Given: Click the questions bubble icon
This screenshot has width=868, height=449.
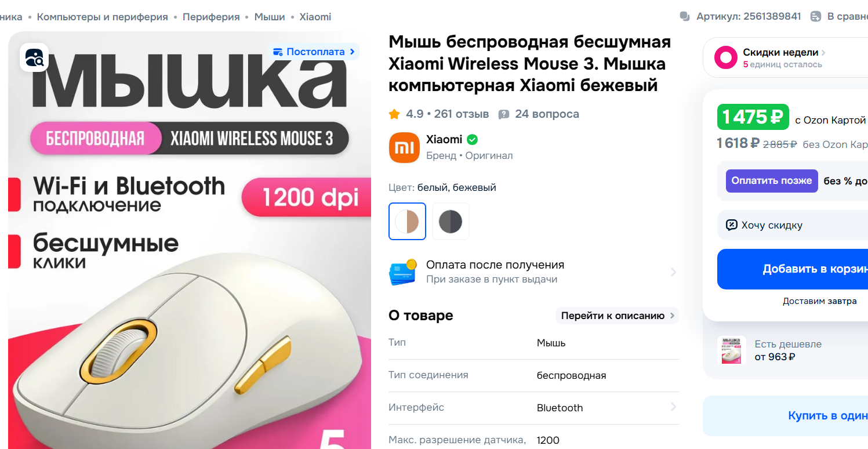Looking at the screenshot, I should [x=504, y=114].
